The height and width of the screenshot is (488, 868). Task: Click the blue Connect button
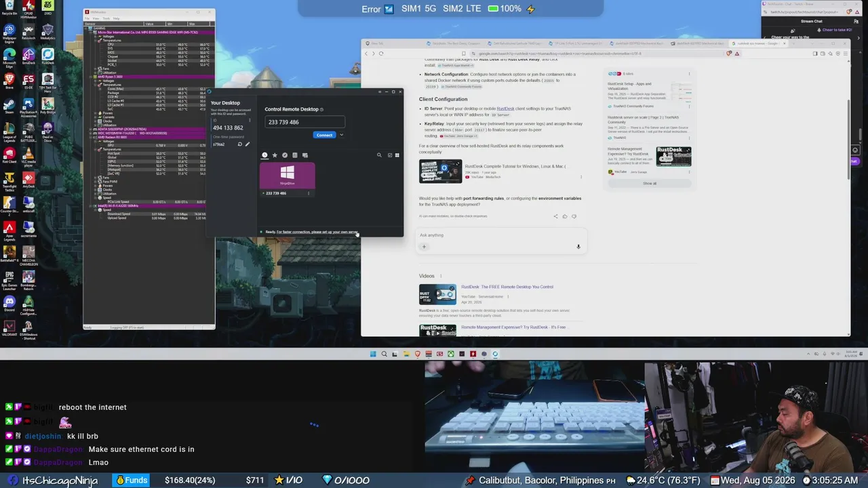(x=324, y=135)
